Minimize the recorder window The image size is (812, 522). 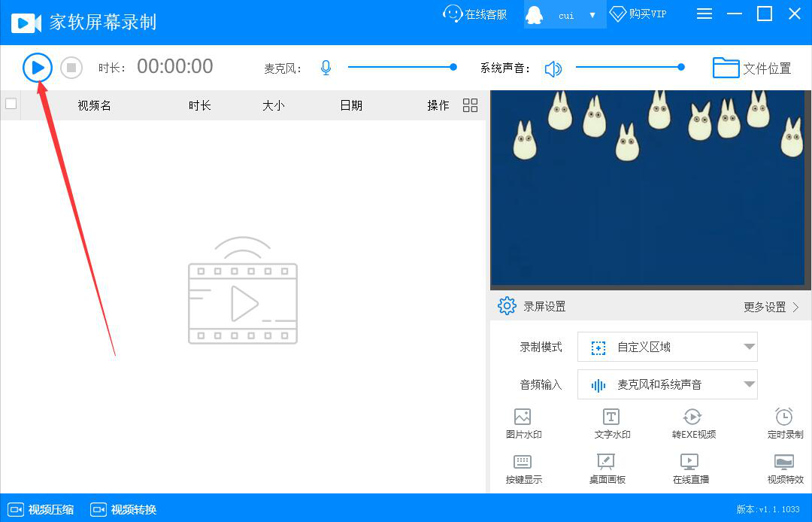pyautogui.click(x=735, y=14)
